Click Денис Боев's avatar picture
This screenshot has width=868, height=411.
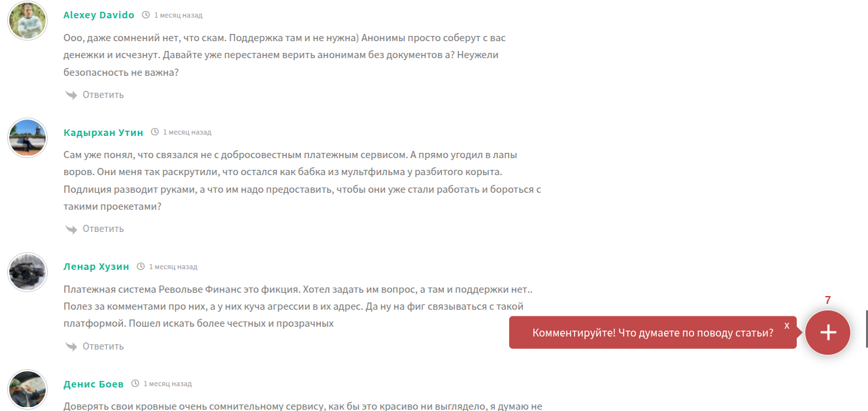coord(27,390)
